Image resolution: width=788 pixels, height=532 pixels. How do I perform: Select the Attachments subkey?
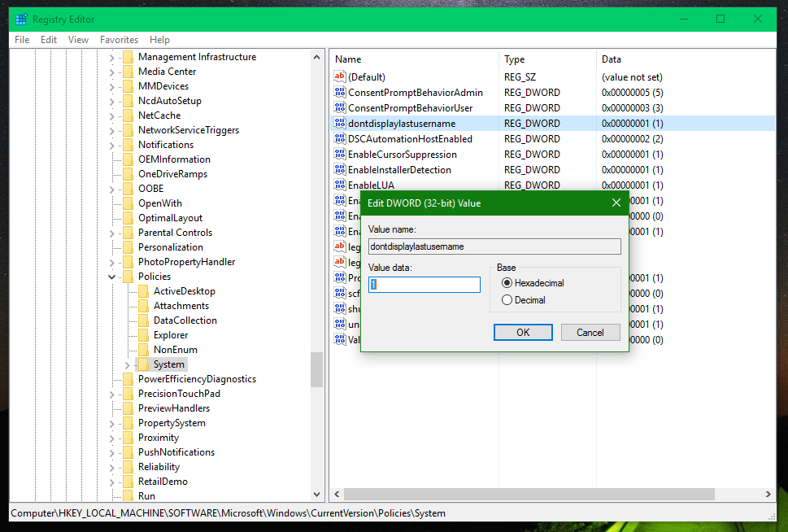181,306
